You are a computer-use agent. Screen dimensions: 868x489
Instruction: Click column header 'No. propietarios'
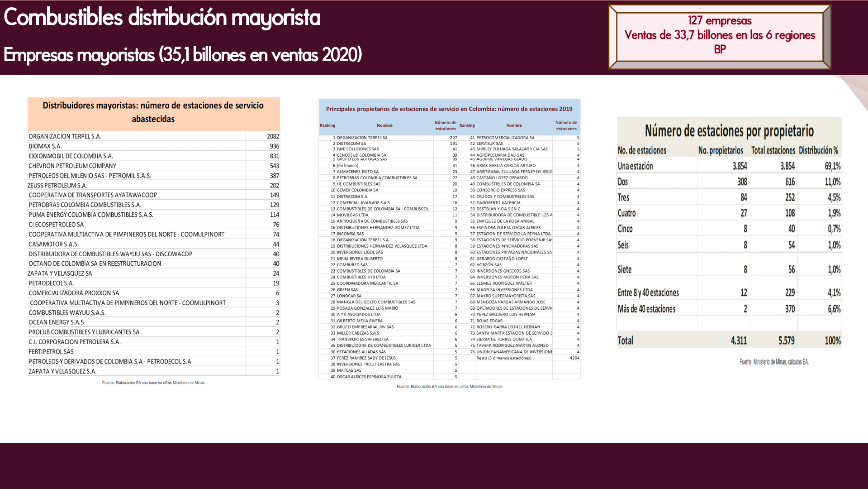coord(721,150)
